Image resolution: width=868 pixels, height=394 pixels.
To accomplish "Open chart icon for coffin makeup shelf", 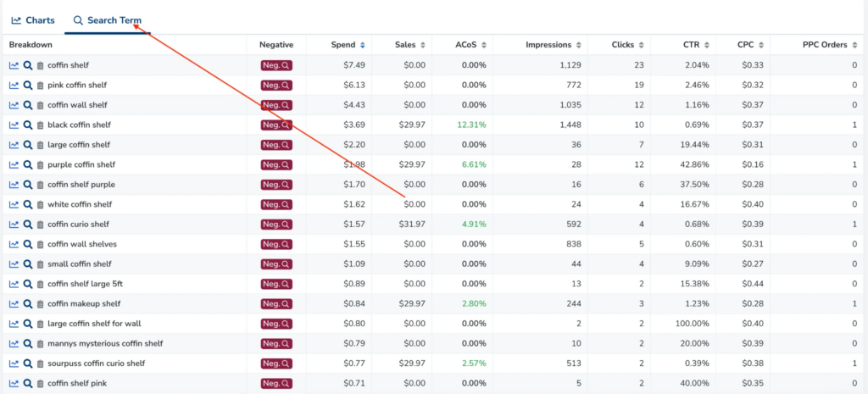I will click(14, 304).
